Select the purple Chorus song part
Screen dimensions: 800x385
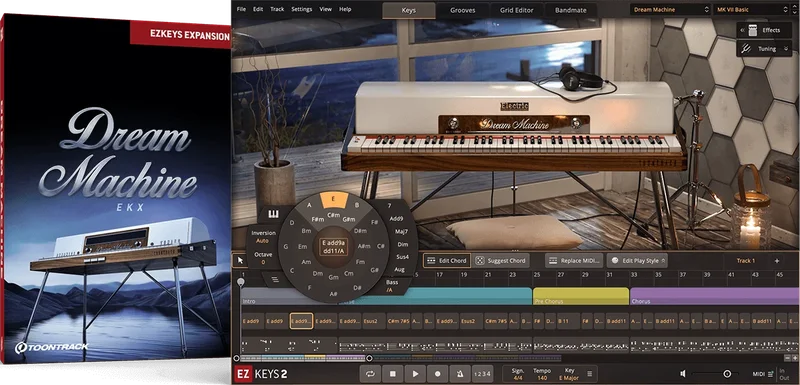point(714,296)
